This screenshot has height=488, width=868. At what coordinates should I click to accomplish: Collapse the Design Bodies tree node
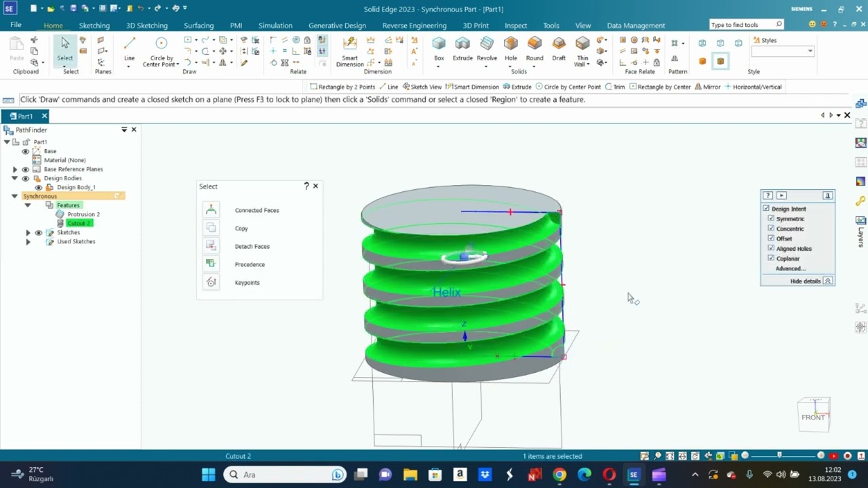point(15,178)
